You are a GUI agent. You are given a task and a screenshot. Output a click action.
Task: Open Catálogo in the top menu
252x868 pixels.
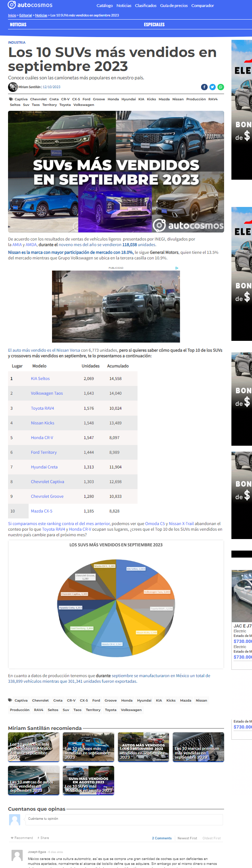(x=105, y=6)
